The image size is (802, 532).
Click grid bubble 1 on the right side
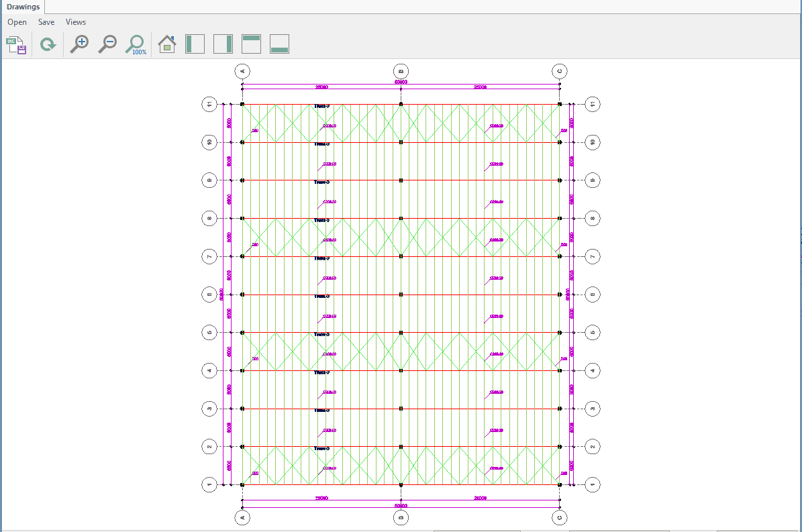click(x=592, y=484)
